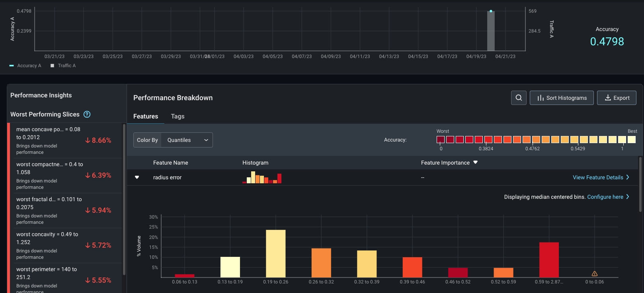Screen dimensions: 644x293
Task: Click the 0.59 to 2.87 bar
Action: pos(549,260)
